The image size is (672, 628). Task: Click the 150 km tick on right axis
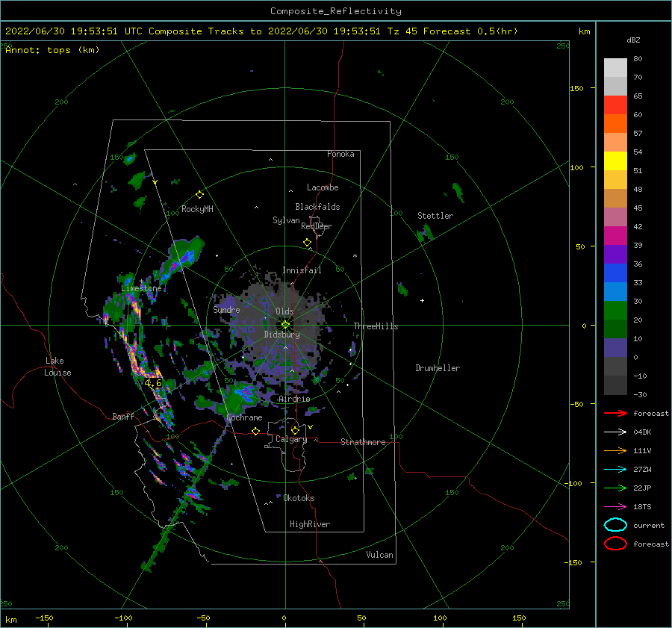(576, 88)
